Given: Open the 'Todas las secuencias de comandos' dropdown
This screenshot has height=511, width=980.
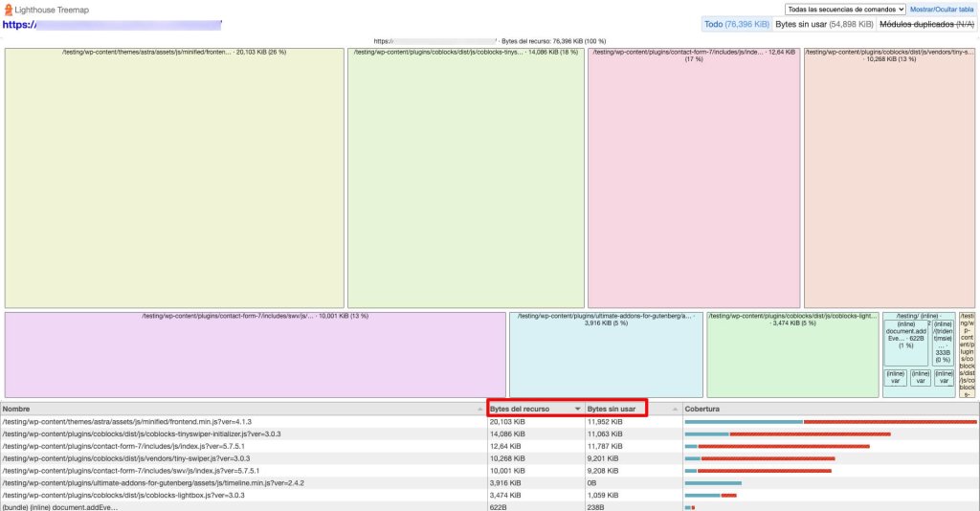Looking at the screenshot, I should tap(845, 10).
